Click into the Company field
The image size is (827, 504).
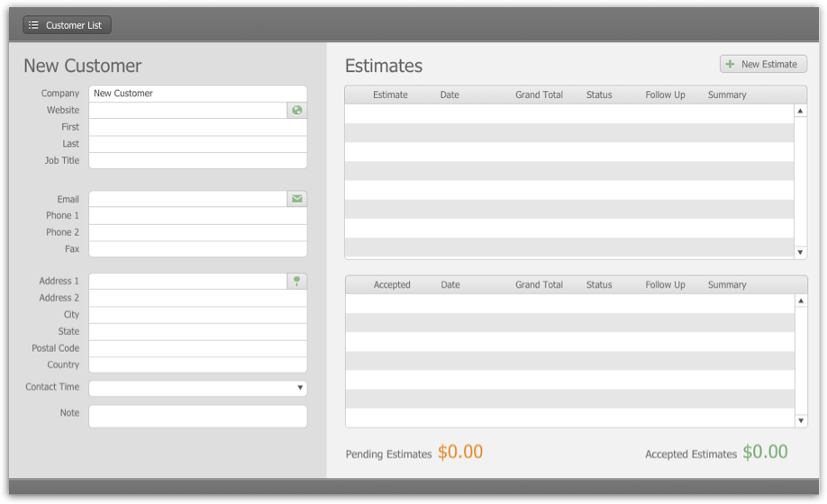(198, 94)
